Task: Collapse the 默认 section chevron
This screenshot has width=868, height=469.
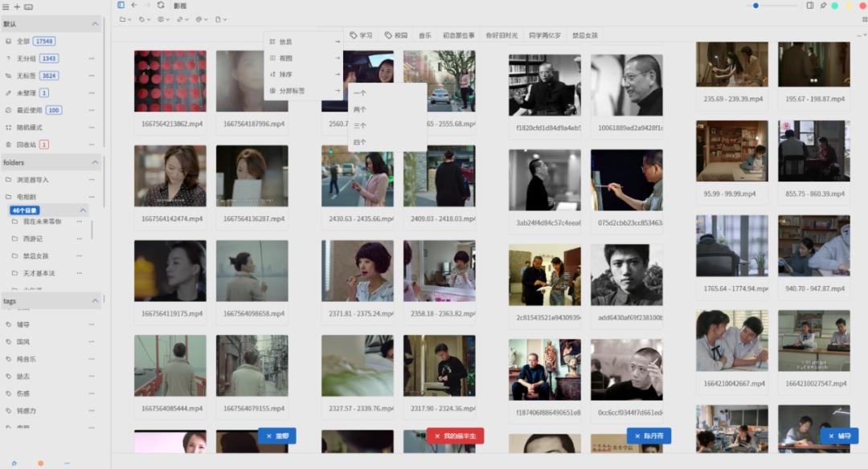Action: click(95, 24)
